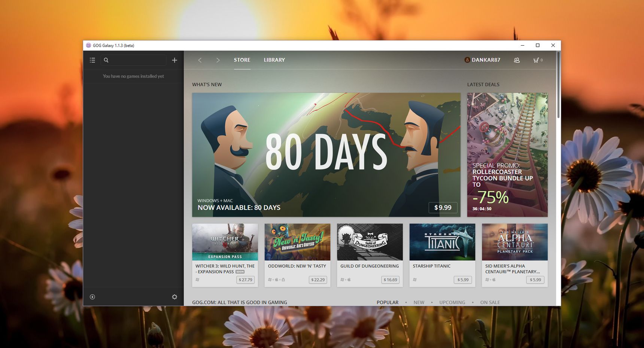
Task: Select the NEW filter tab
Action: pyautogui.click(x=419, y=302)
